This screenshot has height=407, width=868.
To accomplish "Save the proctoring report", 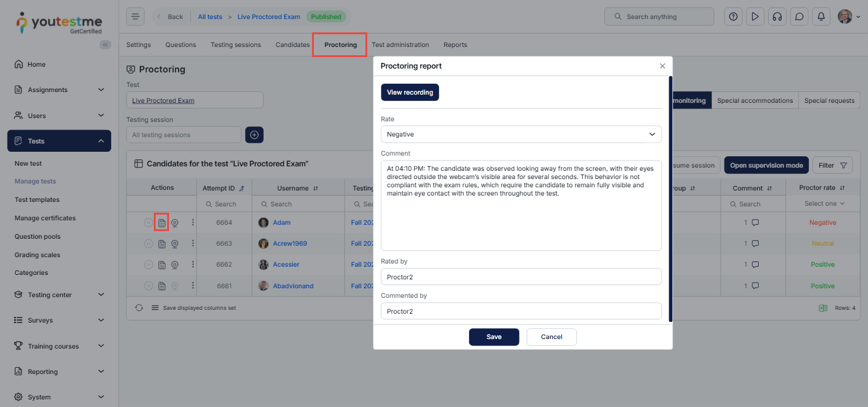I will pos(494,337).
